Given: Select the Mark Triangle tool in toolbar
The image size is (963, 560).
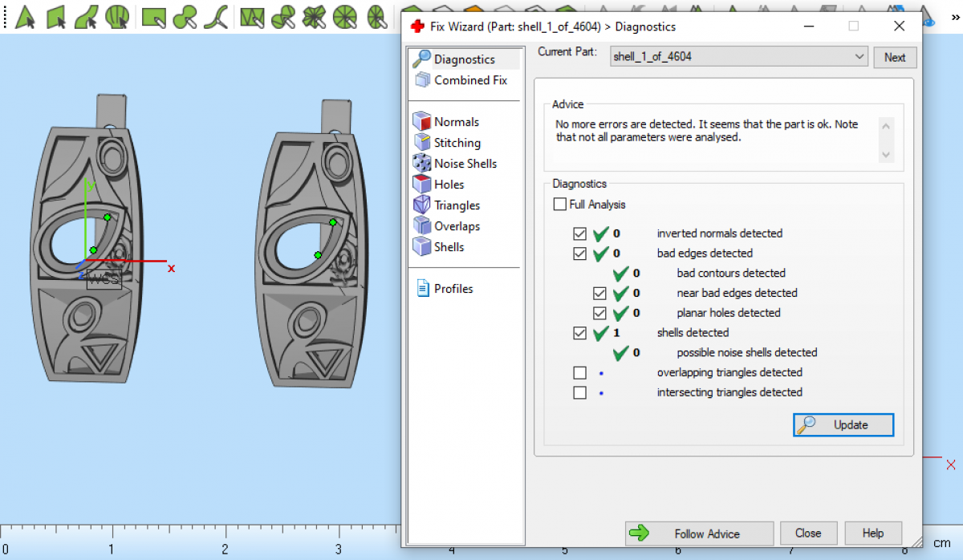Looking at the screenshot, I should (25, 16).
